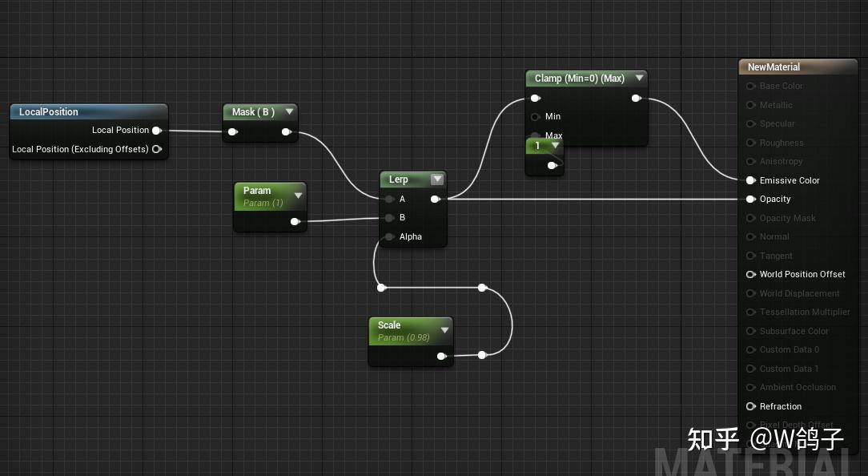Click the Opacity input pin on NewMaterial
Image resolution: width=868 pixels, height=476 pixels.
750,199
